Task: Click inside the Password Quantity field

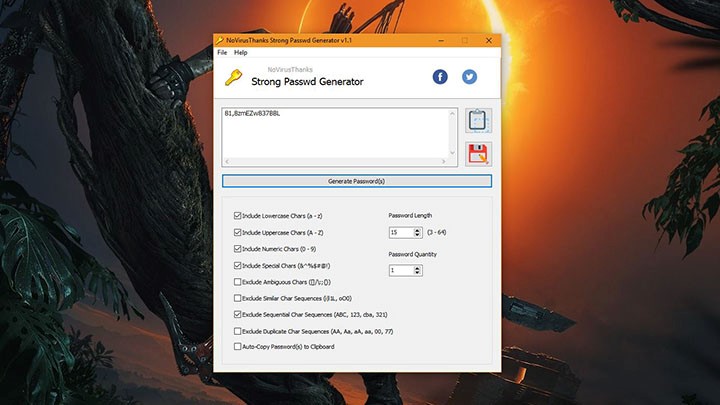Action: tap(400, 270)
